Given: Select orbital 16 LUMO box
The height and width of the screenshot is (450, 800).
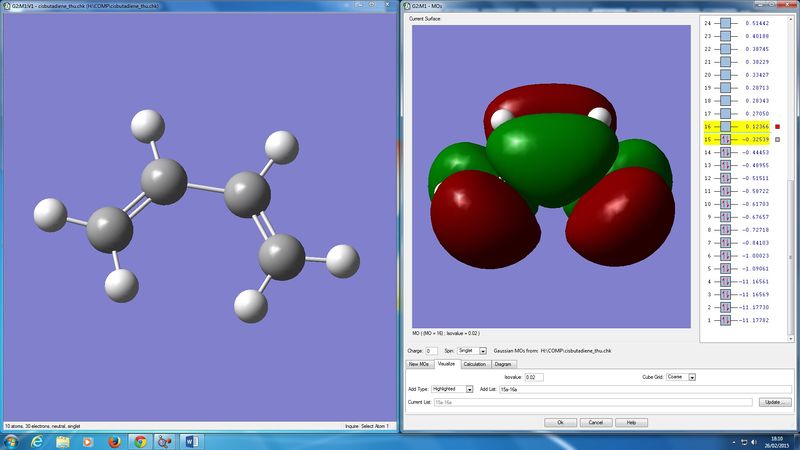Looking at the screenshot, I should coord(727,127).
